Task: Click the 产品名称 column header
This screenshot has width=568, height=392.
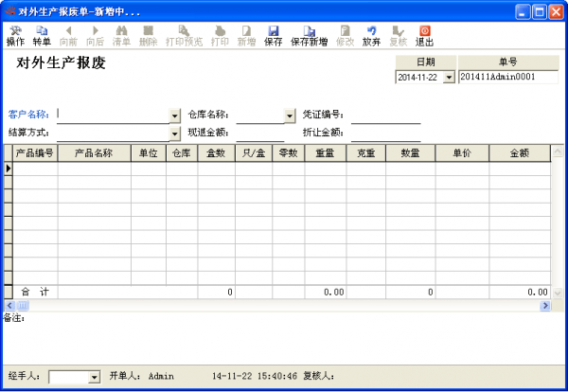Action: [x=94, y=152]
